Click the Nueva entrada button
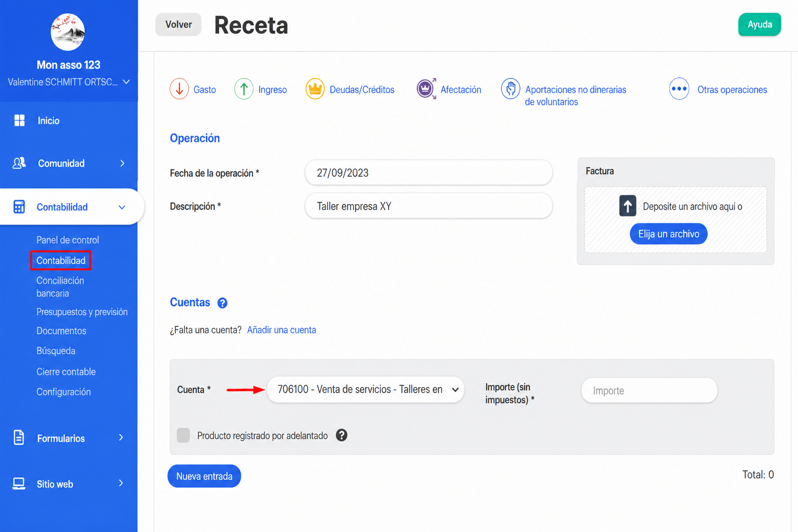Image resolution: width=798 pixels, height=532 pixels. pyautogui.click(x=204, y=476)
